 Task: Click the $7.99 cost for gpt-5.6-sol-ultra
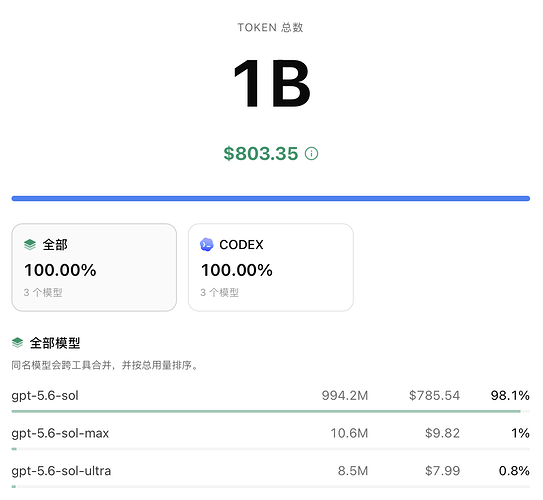click(443, 471)
